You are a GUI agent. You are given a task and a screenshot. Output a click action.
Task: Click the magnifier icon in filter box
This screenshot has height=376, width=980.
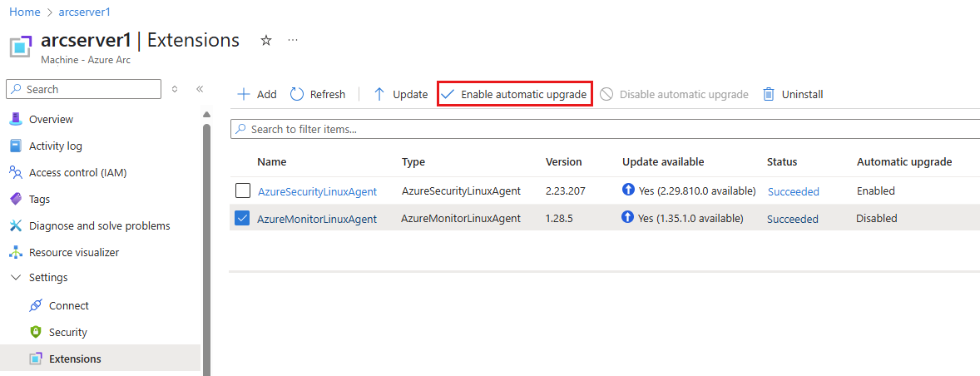tap(241, 129)
